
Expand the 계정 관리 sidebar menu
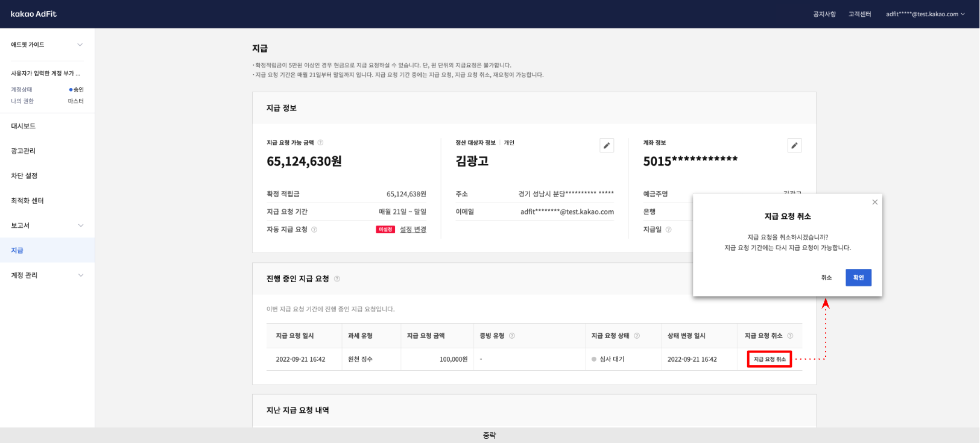coord(80,275)
